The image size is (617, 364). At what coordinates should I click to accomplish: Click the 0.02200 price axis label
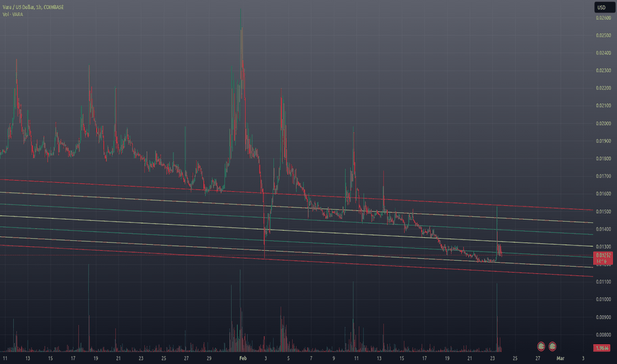603,88
